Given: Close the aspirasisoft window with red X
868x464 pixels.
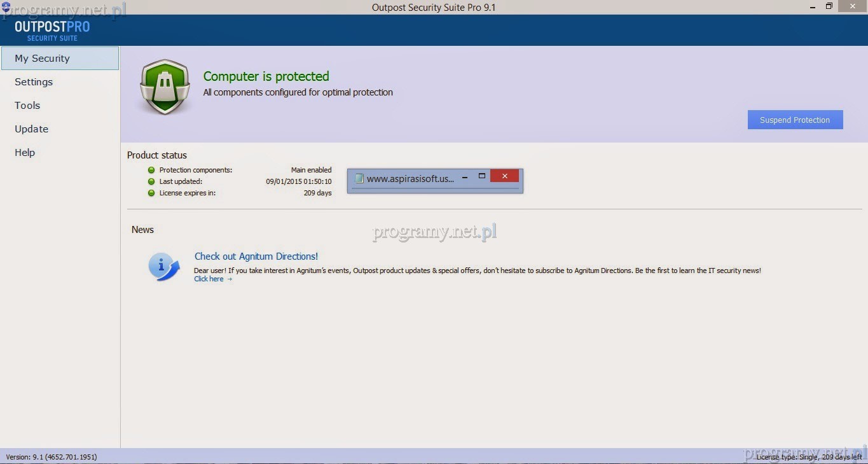Looking at the screenshot, I should point(504,176).
